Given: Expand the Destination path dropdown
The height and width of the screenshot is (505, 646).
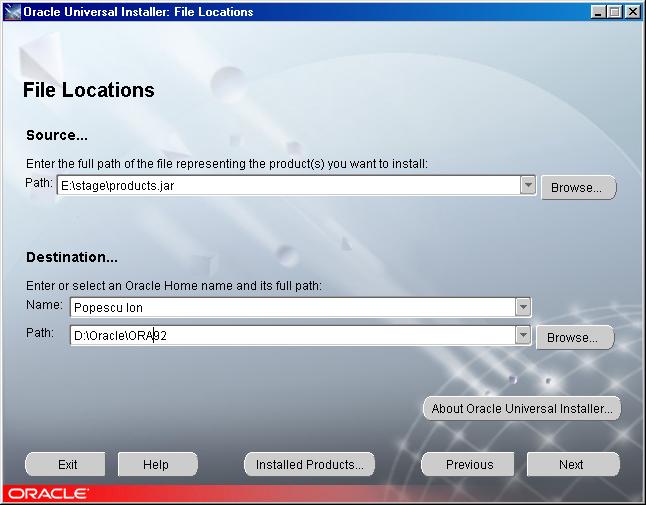Looking at the screenshot, I should pos(522,336).
